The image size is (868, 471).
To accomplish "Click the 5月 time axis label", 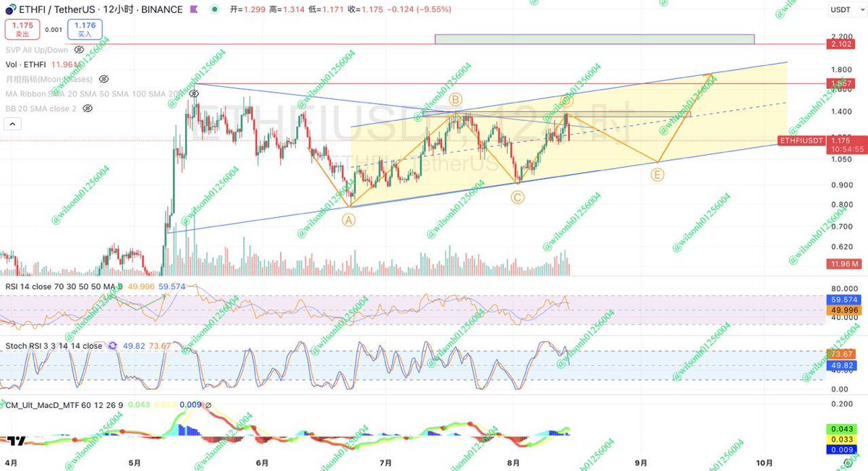I will tap(134, 462).
